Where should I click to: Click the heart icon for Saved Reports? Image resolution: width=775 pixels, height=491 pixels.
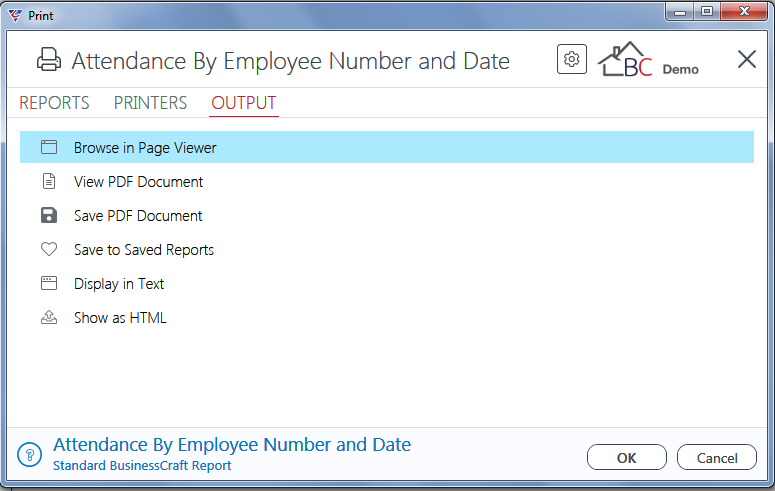49,249
